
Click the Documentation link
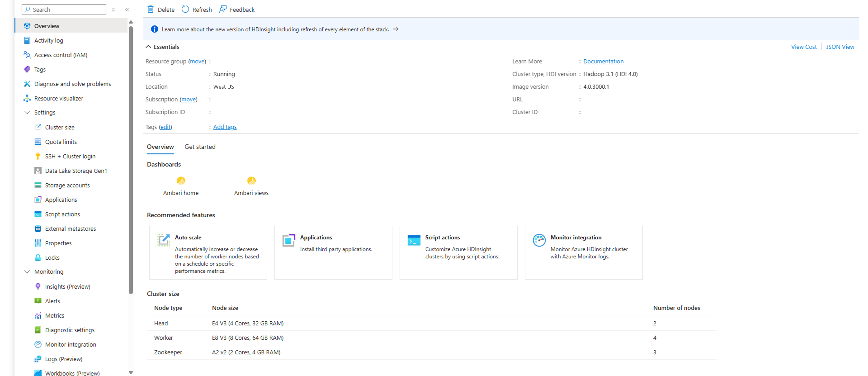tap(603, 61)
